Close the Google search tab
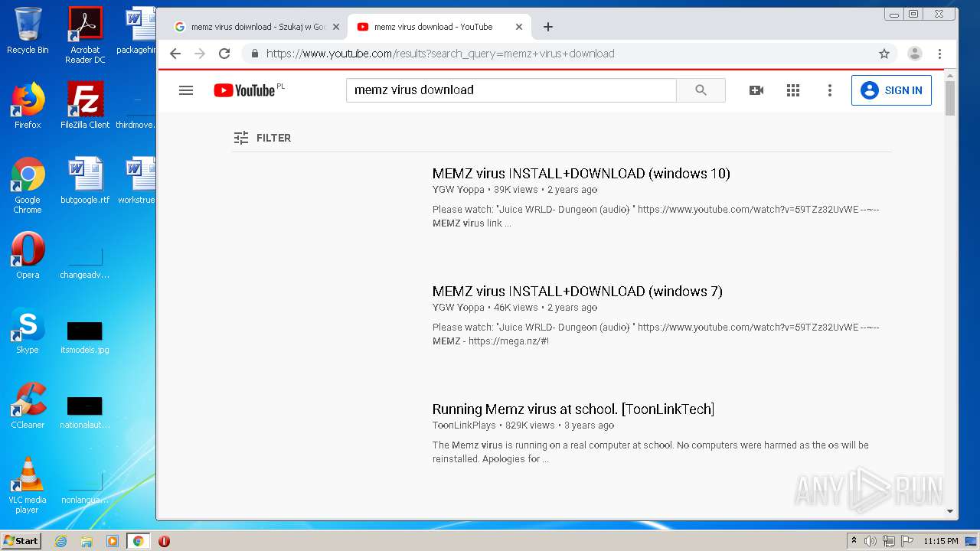 coord(335,27)
